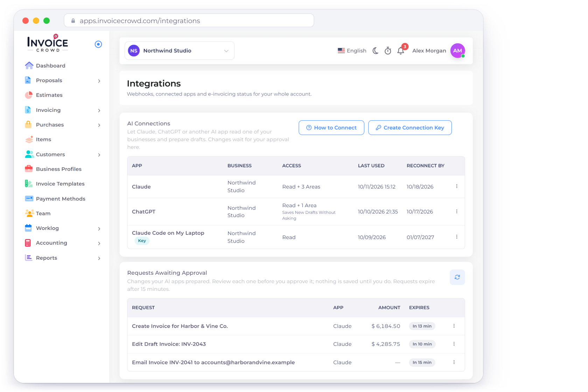Change language from English
Image resolution: width=588 pixels, height=392 pixels.
352,51
